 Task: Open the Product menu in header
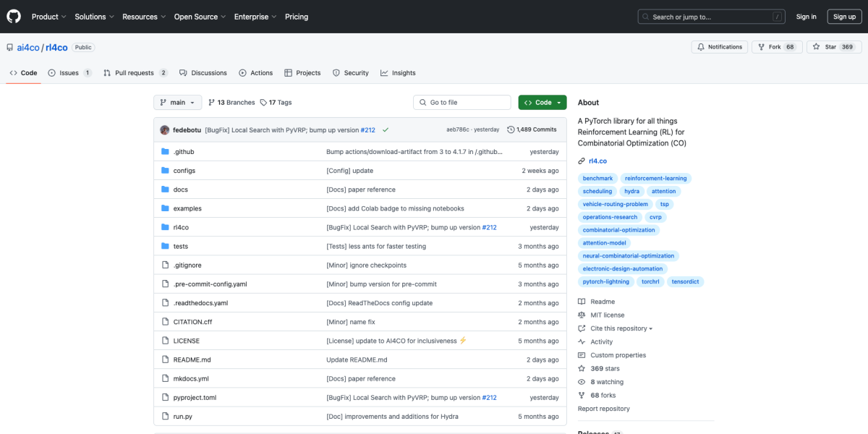point(48,17)
